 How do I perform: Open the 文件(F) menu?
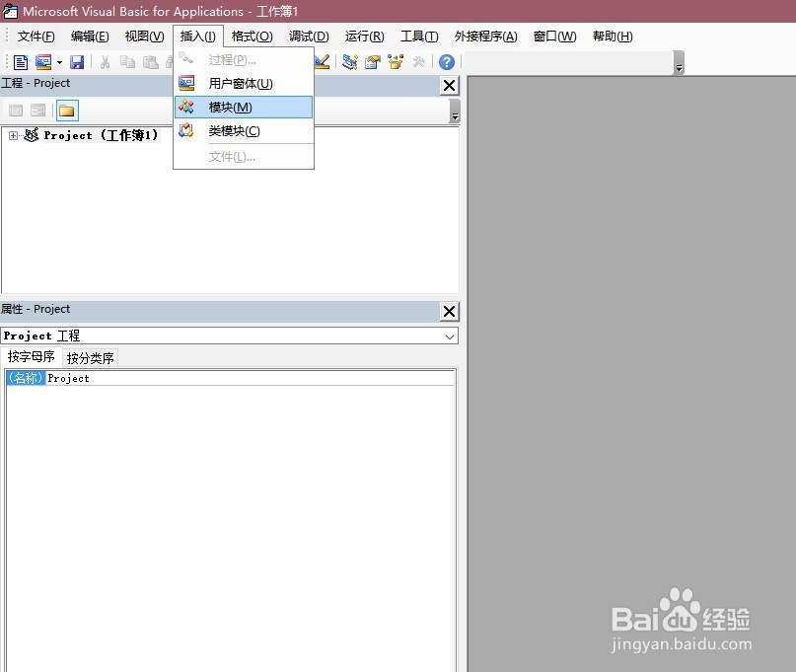coord(36,37)
